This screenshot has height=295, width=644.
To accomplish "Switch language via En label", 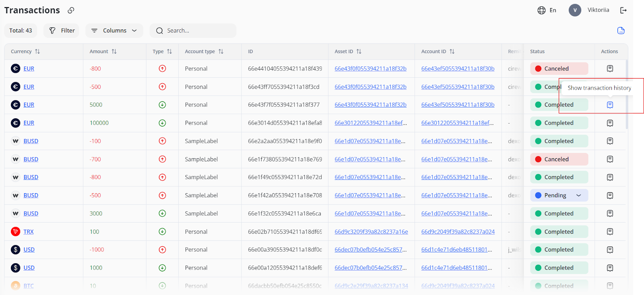I will 553,10.
